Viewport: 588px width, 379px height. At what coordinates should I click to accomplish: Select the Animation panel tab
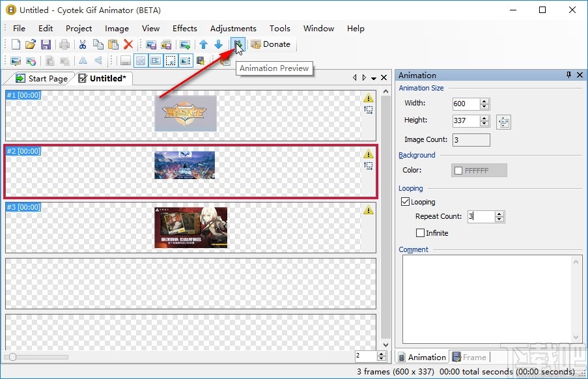click(x=422, y=358)
